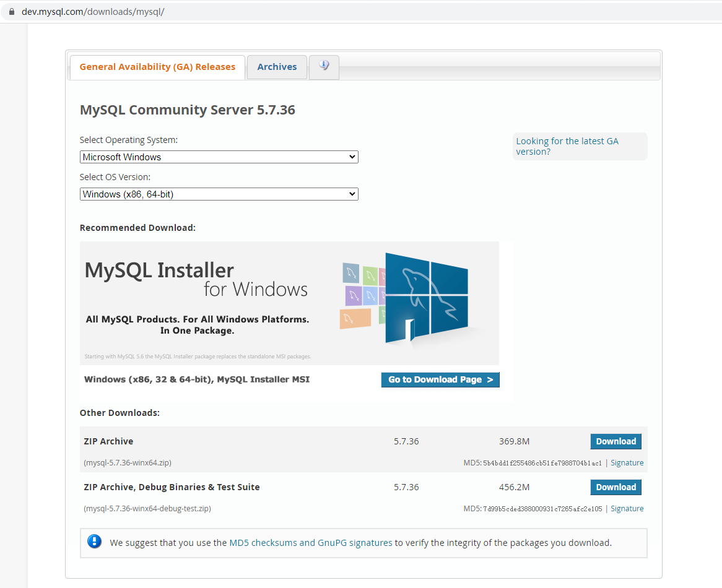
Task: Open the Select OS Version dropdown
Action: 219,194
